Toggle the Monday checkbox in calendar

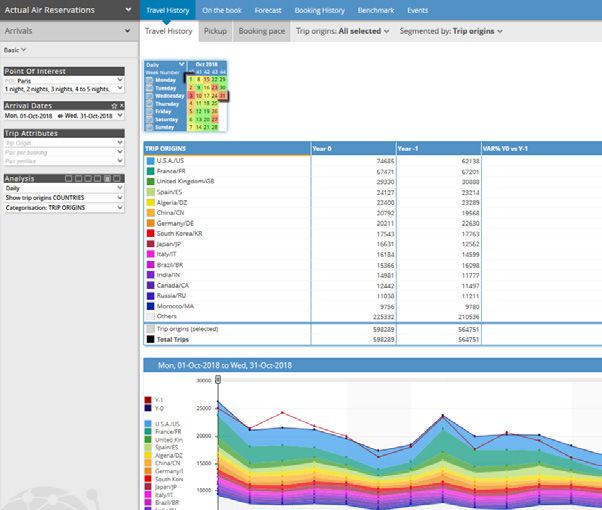click(x=149, y=80)
